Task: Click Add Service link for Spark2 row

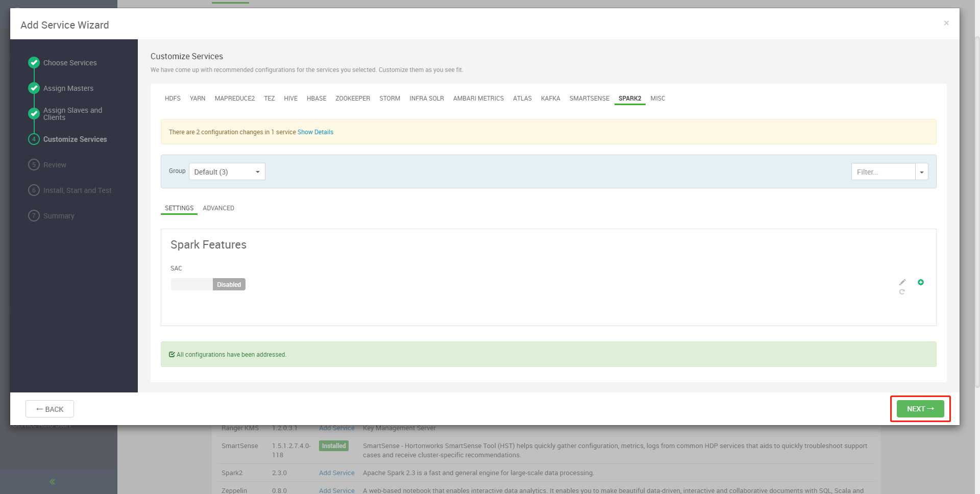Action: pos(337,473)
